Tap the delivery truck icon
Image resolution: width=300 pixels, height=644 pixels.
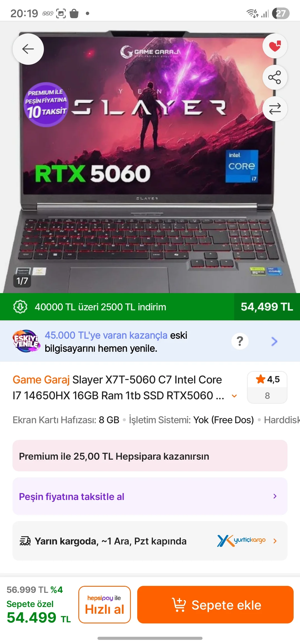[x=25, y=541]
